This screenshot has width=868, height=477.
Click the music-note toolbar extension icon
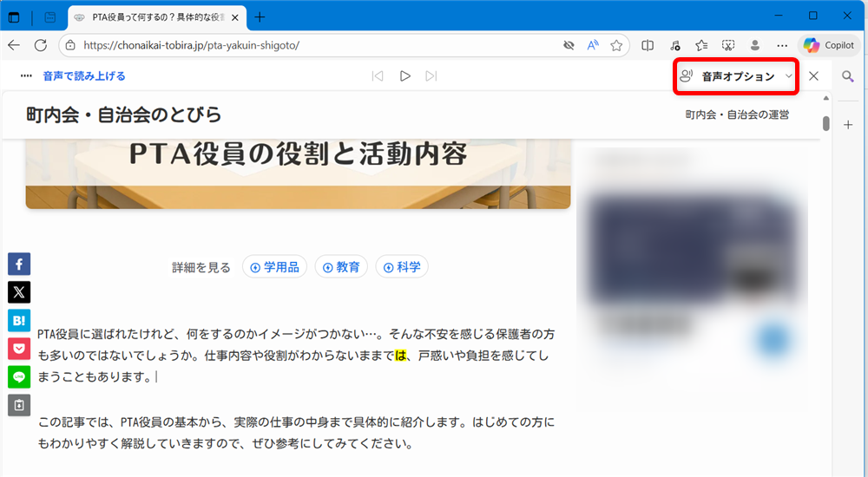pos(674,45)
